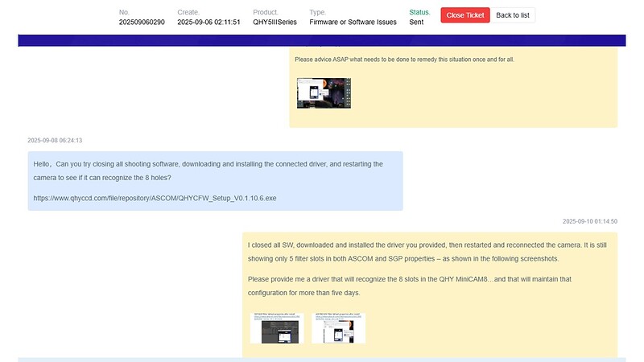Click the dark blue banner bar
Screen dimensions: 644x362
pos(322,40)
